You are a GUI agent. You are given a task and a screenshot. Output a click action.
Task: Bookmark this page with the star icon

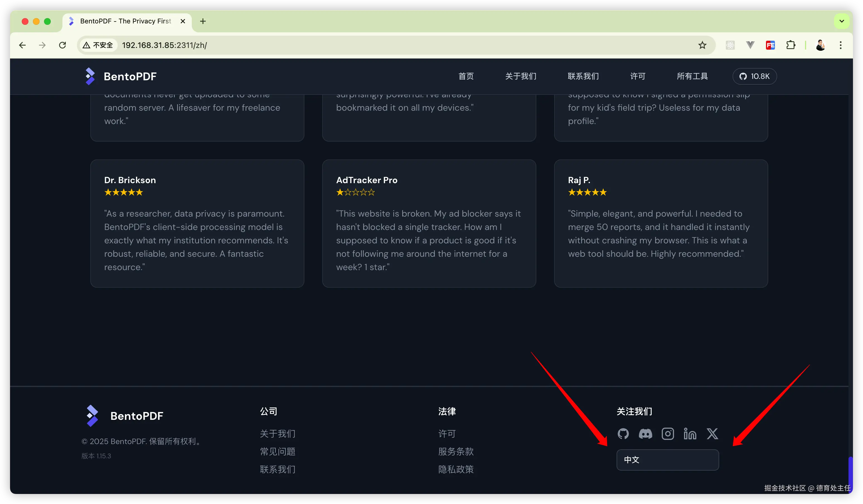coord(702,45)
